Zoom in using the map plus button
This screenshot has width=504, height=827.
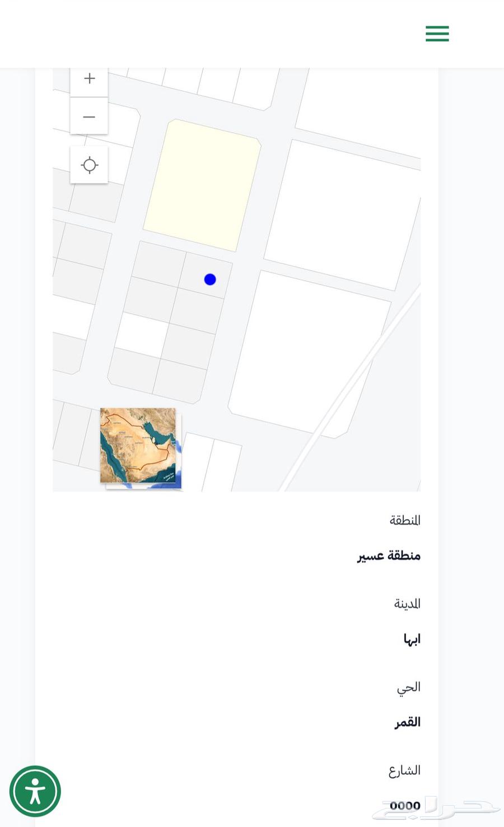tap(89, 79)
